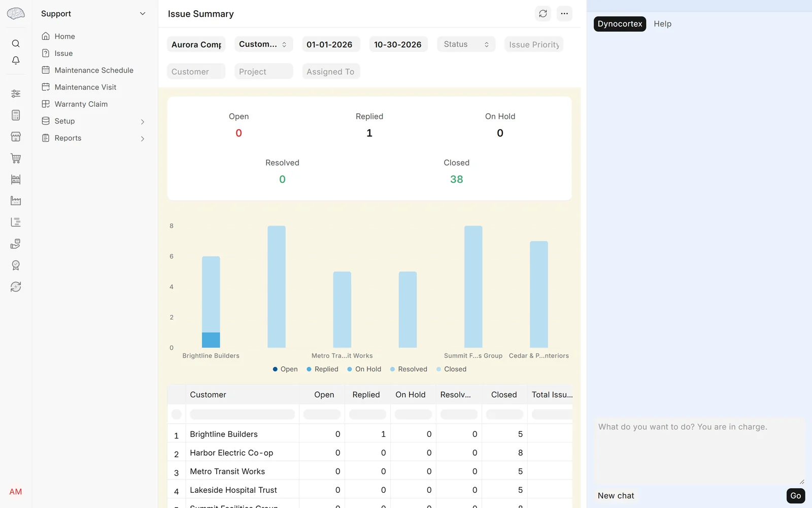Open the warehouse shelves stock icon
812x508 pixels.
[16, 179]
